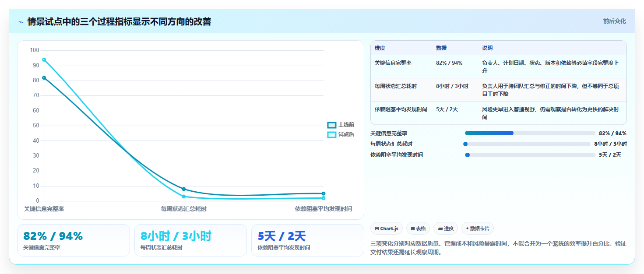Select table cell 关键信息完整率
Image resolution: width=644 pixels, height=274 pixels.
pyautogui.click(x=393, y=63)
